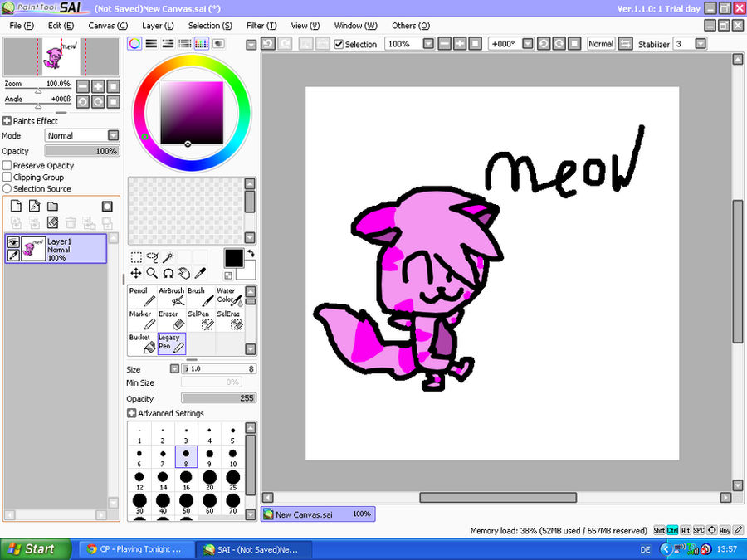Open the File menu
The image size is (747, 560).
(22, 26)
